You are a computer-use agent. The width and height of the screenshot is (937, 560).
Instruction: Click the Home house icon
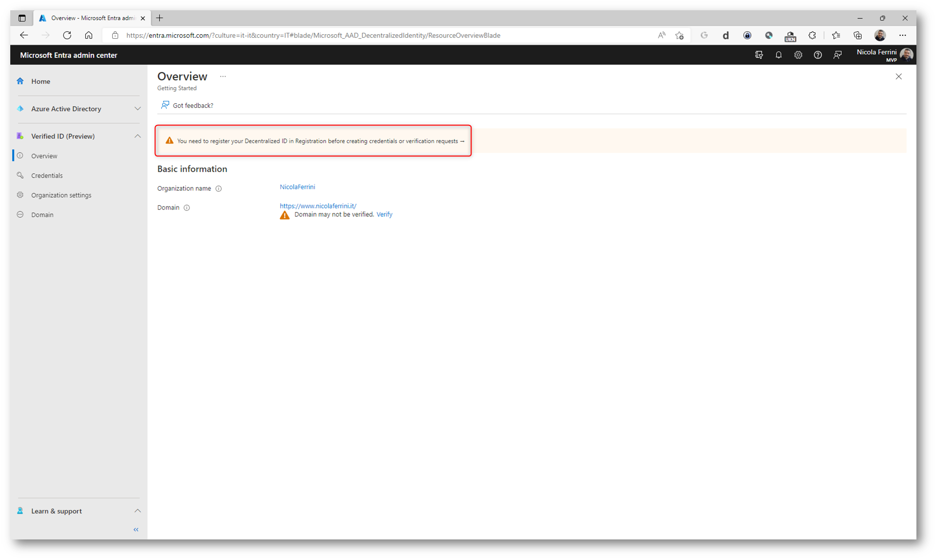pos(20,81)
